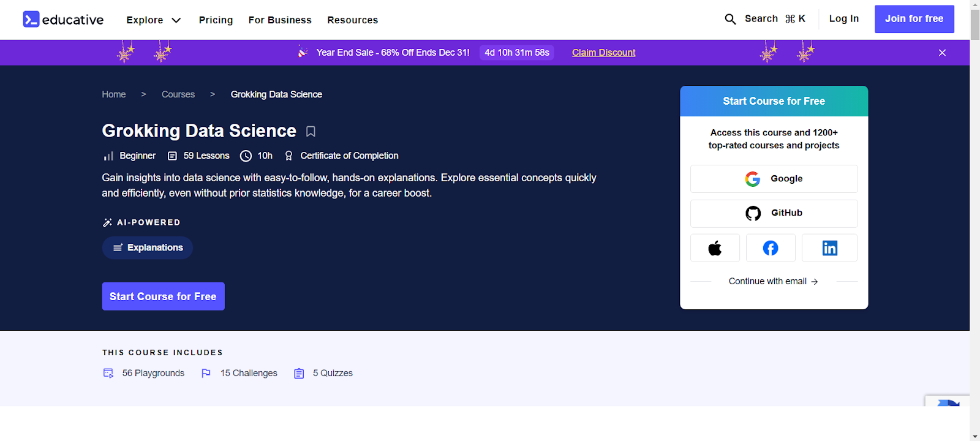Click the page vertical scrollbar thumb
Image resolution: width=980 pixels, height=441 pixels.
pos(974,24)
